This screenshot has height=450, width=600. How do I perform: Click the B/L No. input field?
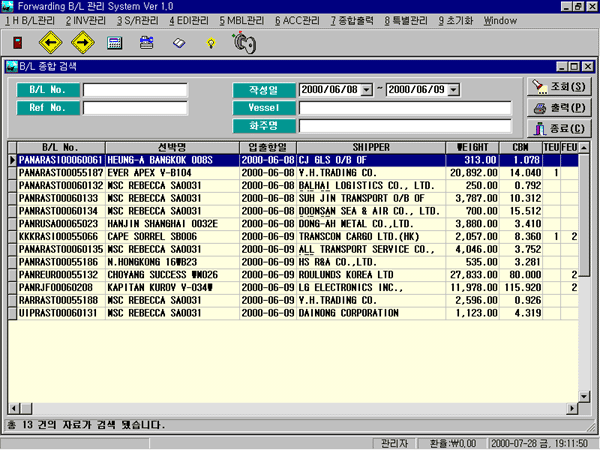[135, 90]
